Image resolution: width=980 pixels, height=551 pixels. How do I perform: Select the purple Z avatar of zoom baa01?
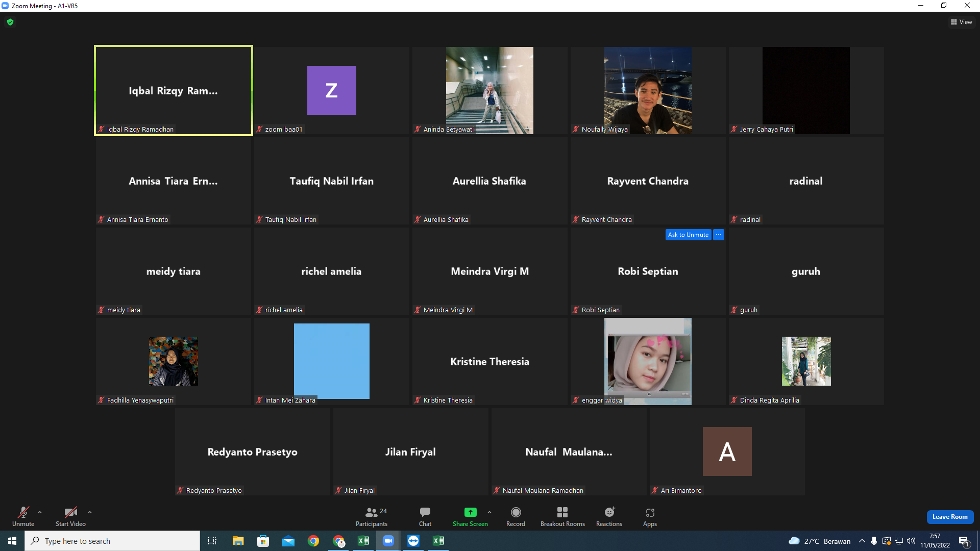[332, 90]
